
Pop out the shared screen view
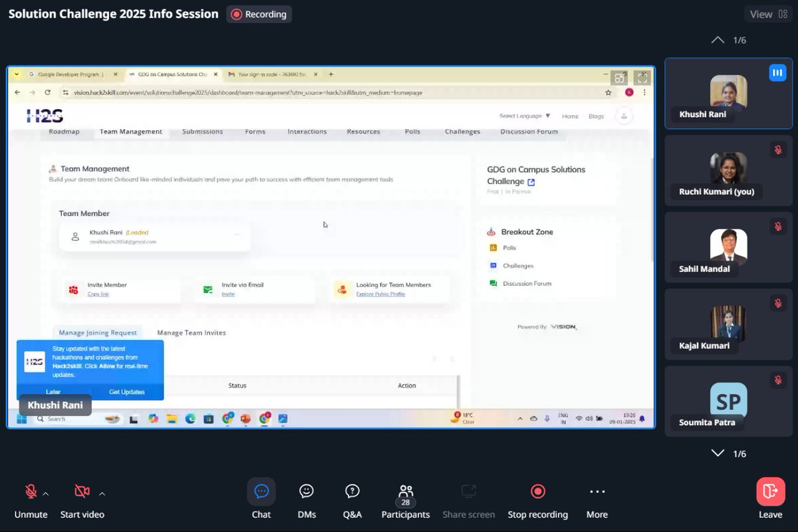coord(619,78)
